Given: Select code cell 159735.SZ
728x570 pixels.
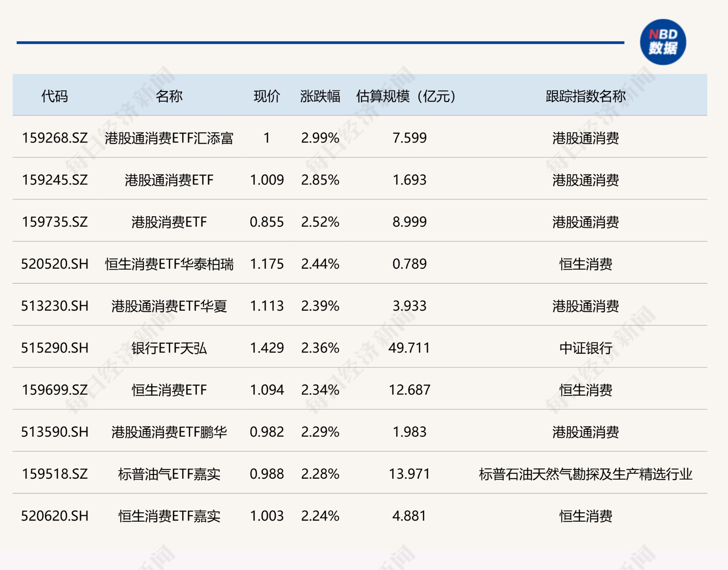Looking at the screenshot, I should [x=55, y=222].
